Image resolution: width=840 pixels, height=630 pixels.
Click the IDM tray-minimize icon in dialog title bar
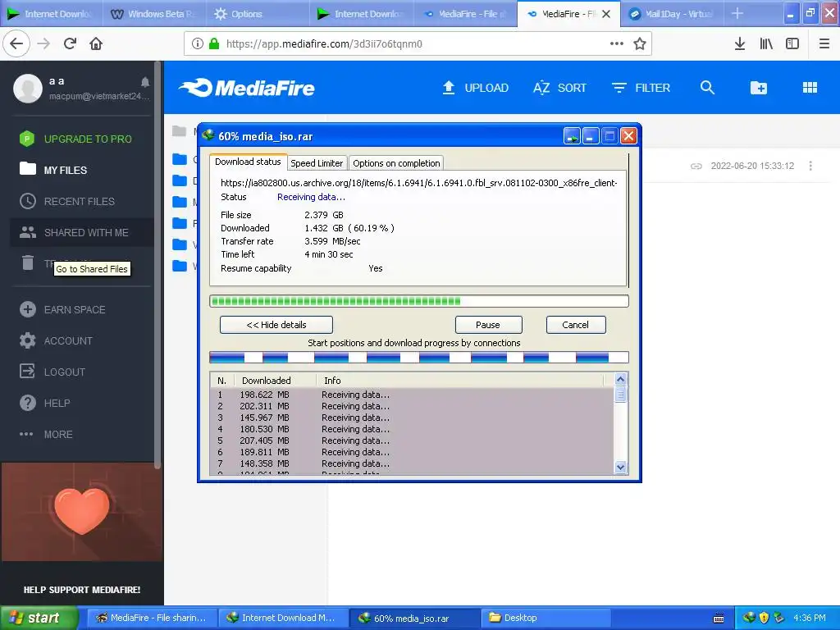pos(572,136)
